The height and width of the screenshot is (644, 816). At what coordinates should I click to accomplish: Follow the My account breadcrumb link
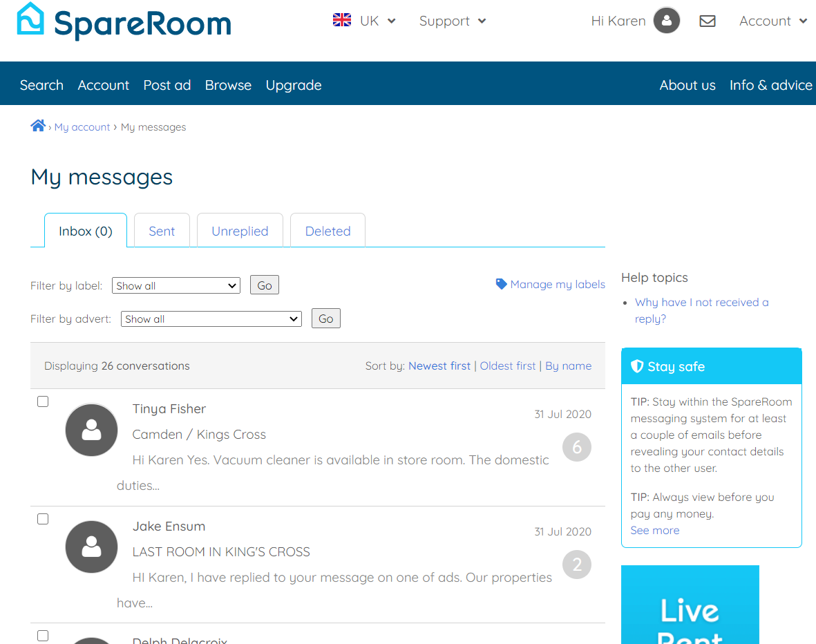pos(82,127)
